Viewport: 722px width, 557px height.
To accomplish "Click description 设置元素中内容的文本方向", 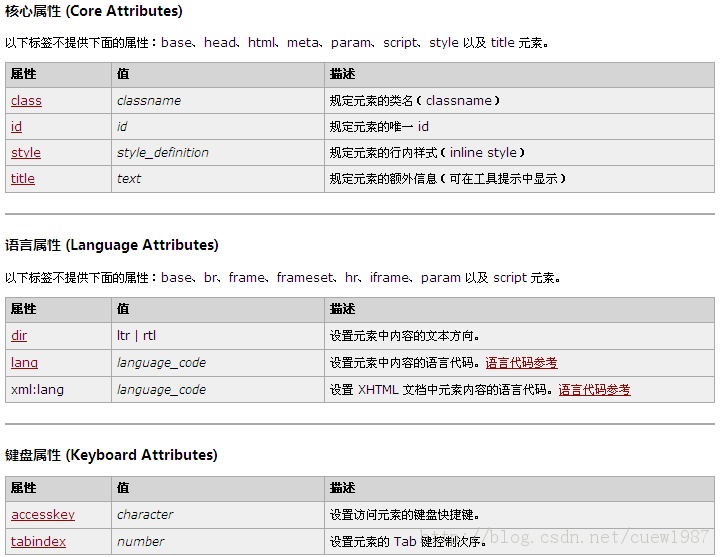I will pyautogui.click(x=405, y=336).
